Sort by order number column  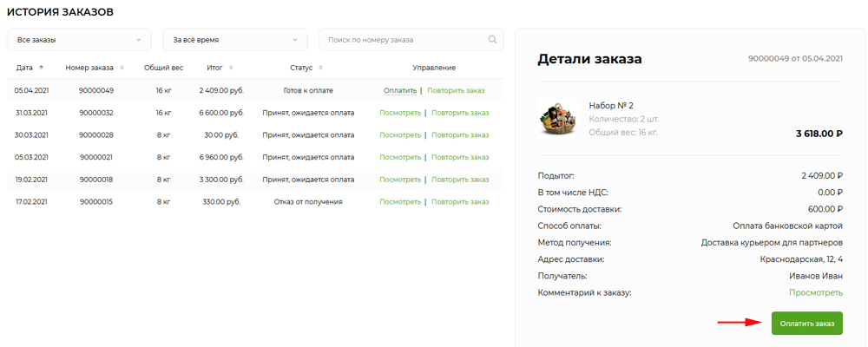122,68
